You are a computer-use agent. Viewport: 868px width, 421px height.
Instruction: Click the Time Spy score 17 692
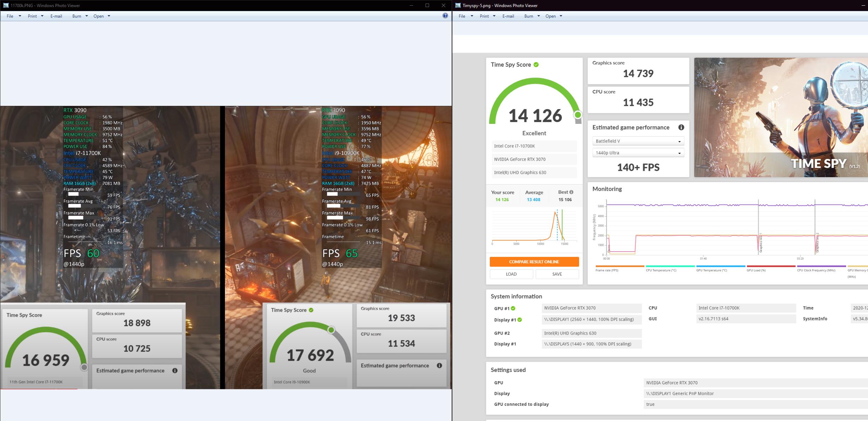pyautogui.click(x=310, y=355)
